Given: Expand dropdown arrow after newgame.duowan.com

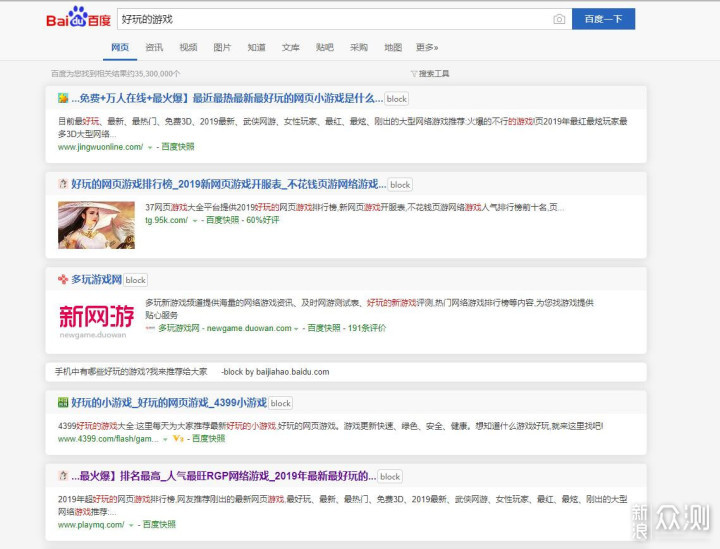Looking at the screenshot, I should point(296,329).
